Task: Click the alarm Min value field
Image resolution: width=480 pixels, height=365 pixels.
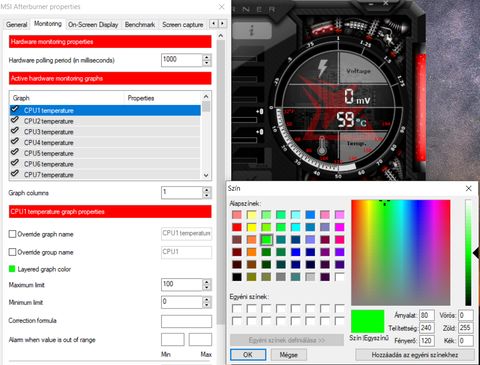Action: pyautogui.click(x=173, y=340)
